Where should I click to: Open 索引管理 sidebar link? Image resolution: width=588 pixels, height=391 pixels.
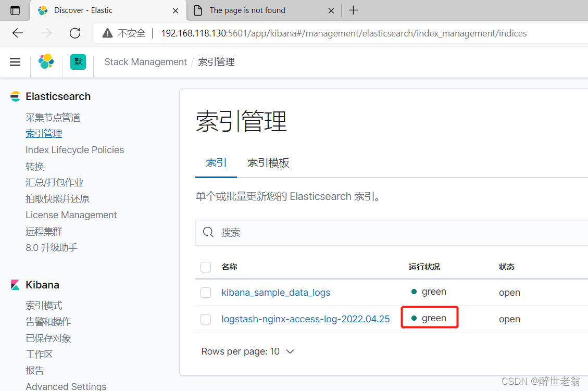44,134
